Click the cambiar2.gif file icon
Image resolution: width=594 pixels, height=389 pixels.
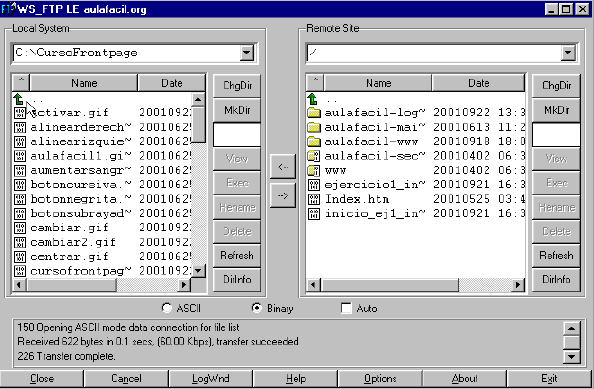tap(20, 242)
